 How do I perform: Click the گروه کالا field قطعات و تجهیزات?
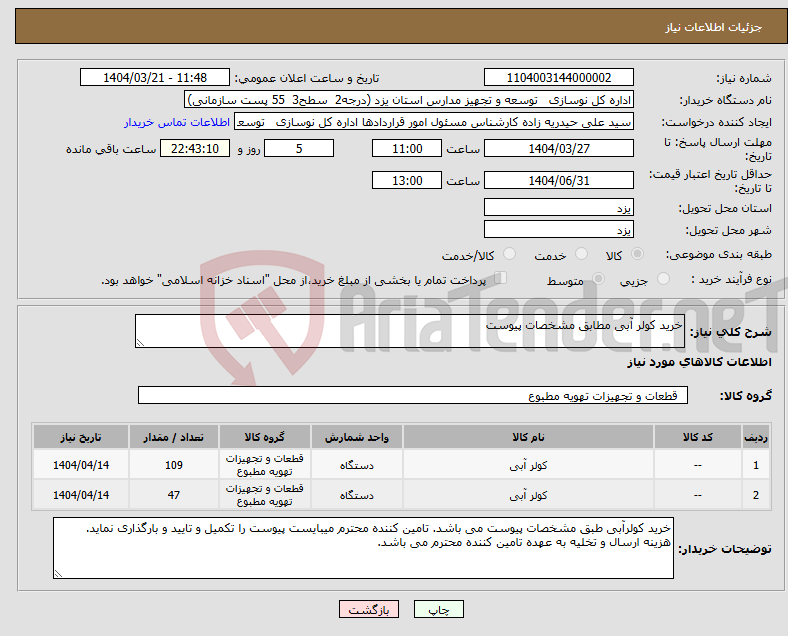click(x=413, y=395)
